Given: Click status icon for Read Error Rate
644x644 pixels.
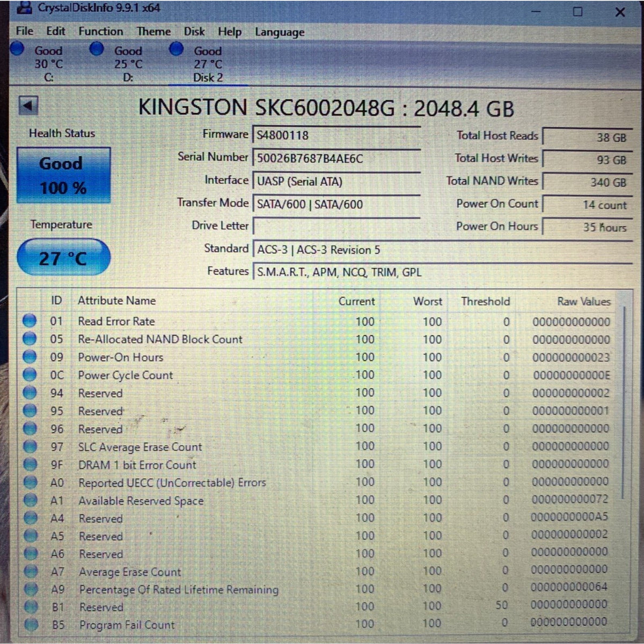Looking at the screenshot, I should pyautogui.click(x=30, y=321).
